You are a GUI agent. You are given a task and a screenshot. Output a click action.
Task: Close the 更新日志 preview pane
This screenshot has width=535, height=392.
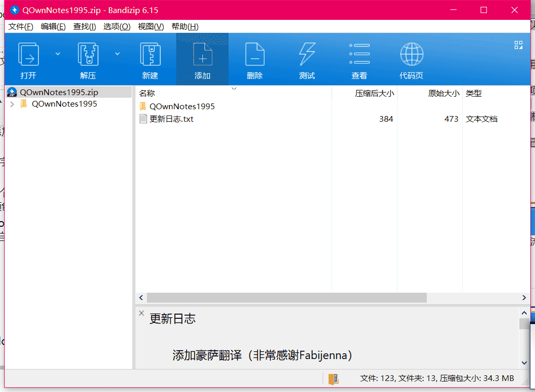coord(142,313)
